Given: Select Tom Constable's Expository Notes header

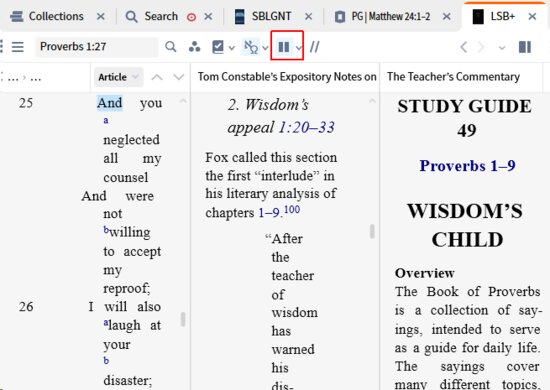Looking at the screenshot, I should [x=287, y=77].
